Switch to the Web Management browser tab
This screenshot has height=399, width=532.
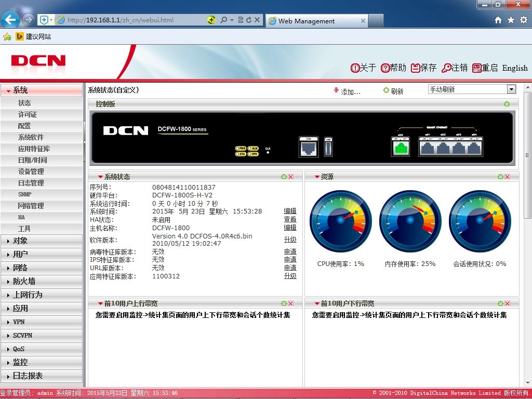[x=316, y=21]
